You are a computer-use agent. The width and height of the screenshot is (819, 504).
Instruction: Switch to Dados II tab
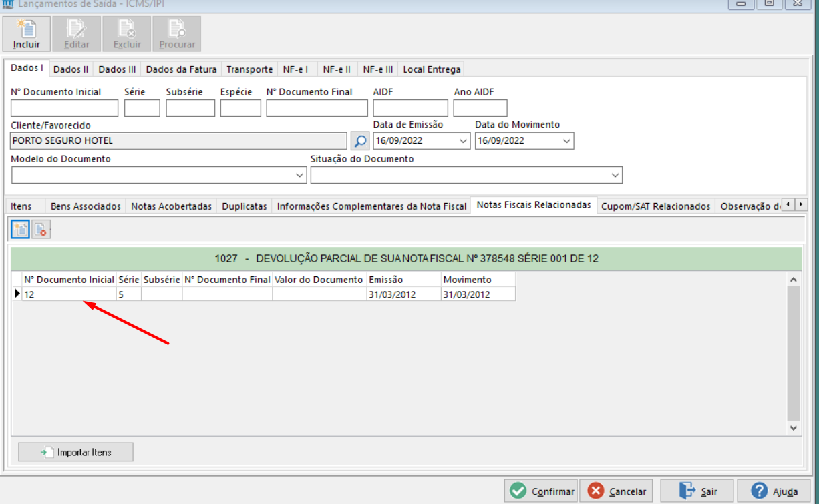71,69
